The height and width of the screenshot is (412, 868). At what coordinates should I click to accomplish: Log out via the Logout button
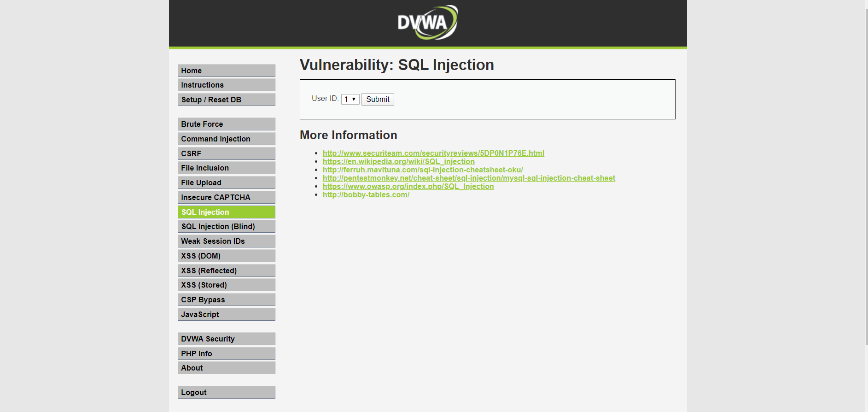[x=227, y=392]
